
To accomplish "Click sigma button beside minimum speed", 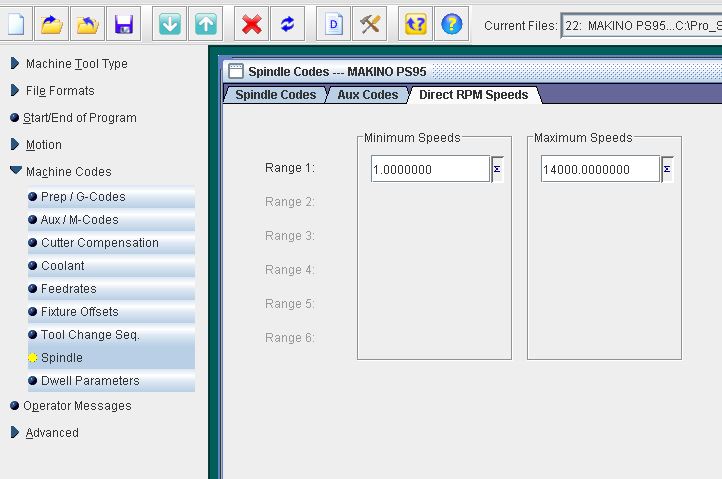I will pyautogui.click(x=497, y=169).
